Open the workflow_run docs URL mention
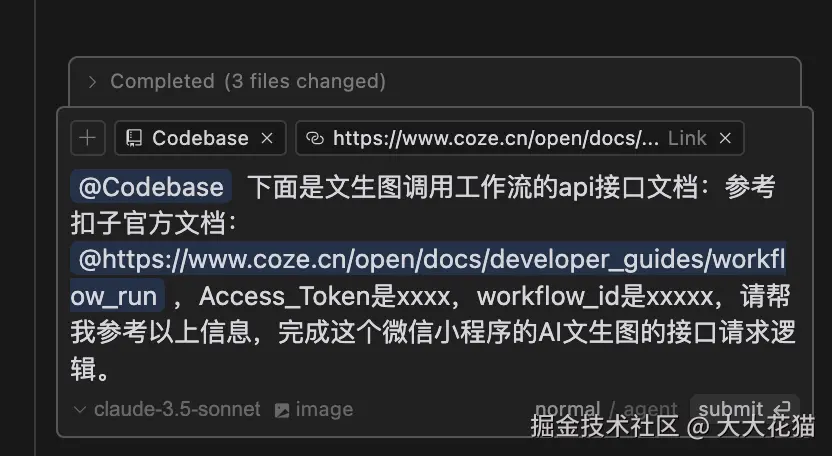 click(x=428, y=277)
